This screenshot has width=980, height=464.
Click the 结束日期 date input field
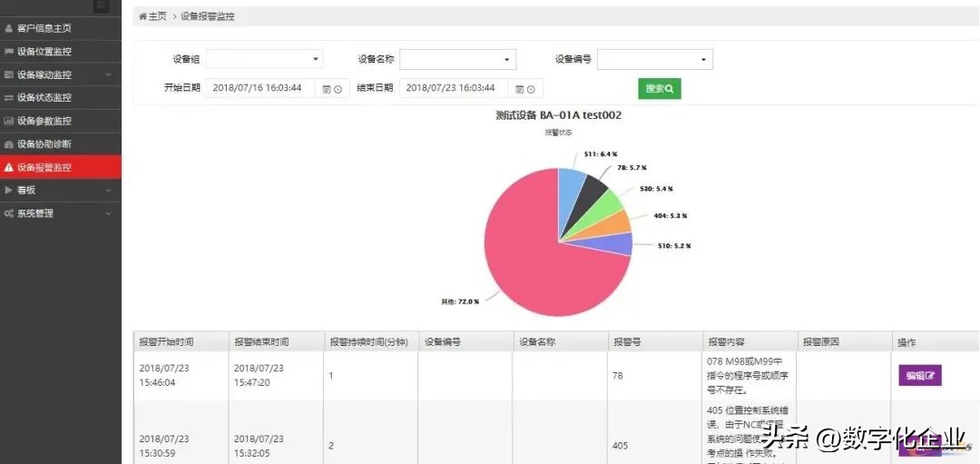tap(455, 88)
